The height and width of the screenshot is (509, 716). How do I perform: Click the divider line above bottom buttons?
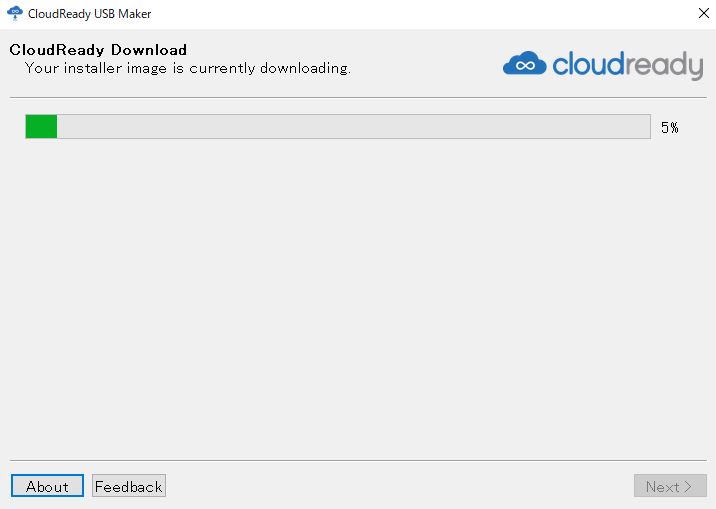(357, 460)
